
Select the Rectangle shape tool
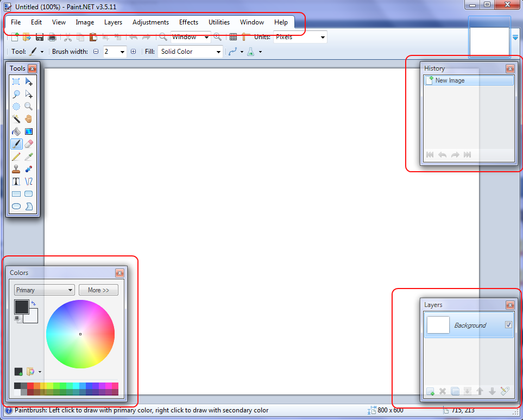point(16,194)
